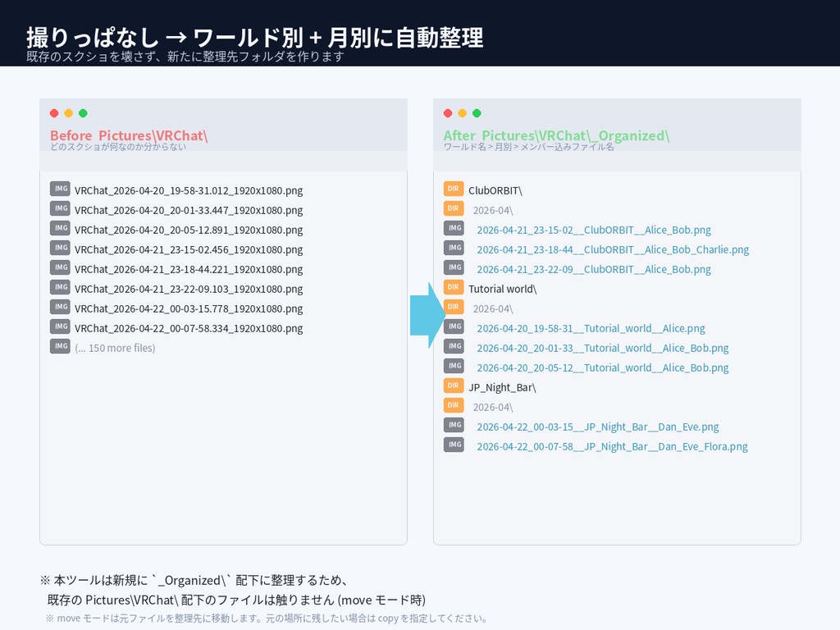840x630 pixels.
Task: Click the orange DIR badge above 2026-04 in ClubORBIT
Action: pyautogui.click(x=454, y=189)
